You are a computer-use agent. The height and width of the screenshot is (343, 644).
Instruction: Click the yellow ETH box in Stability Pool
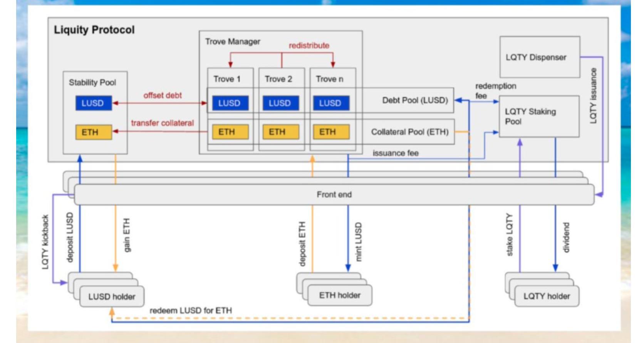93,132
